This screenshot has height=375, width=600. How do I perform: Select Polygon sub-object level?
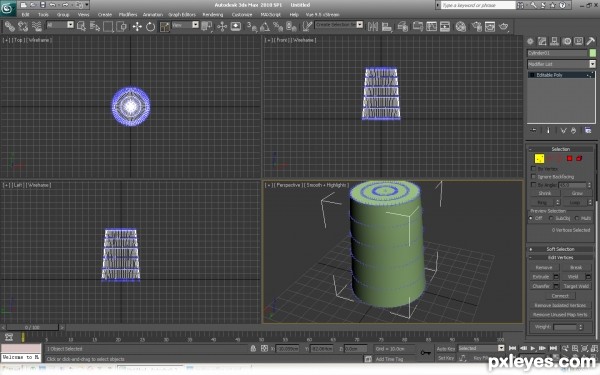coord(570,158)
